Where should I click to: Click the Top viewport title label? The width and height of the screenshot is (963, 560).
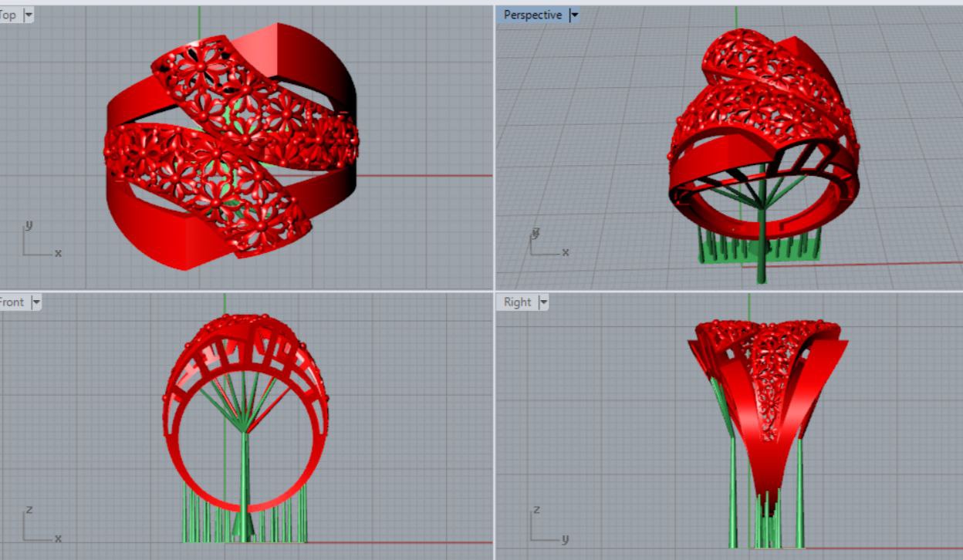click(x=8, y=15)
